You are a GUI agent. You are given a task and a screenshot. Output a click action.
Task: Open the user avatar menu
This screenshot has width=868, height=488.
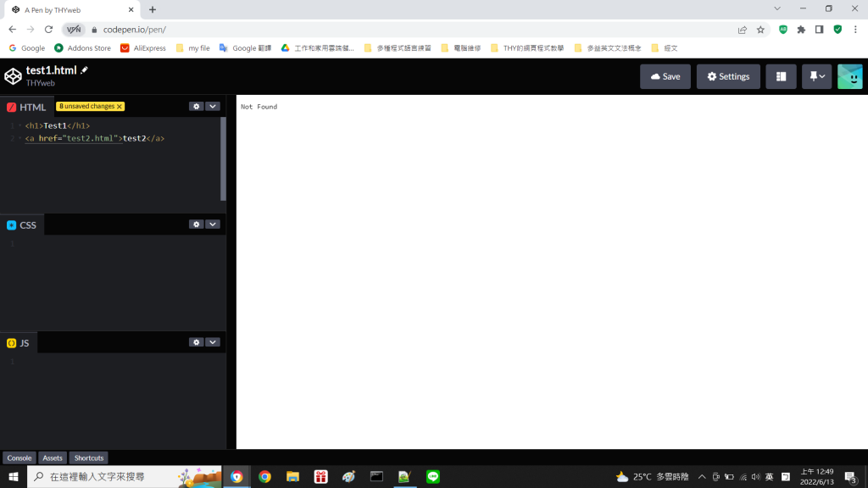[849, 76]
